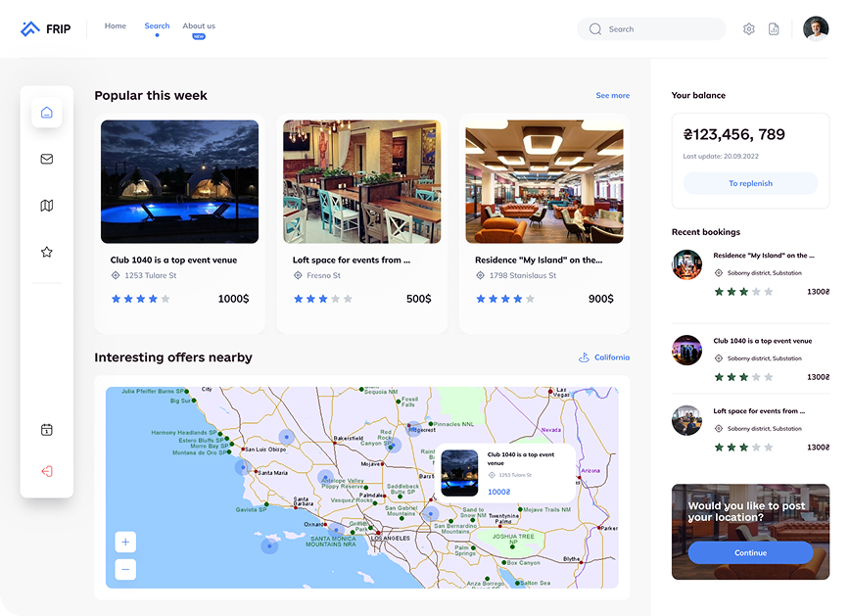Click the user profile avatar
850x616 pixels.
pyautogui.click(x=815, y=29)
